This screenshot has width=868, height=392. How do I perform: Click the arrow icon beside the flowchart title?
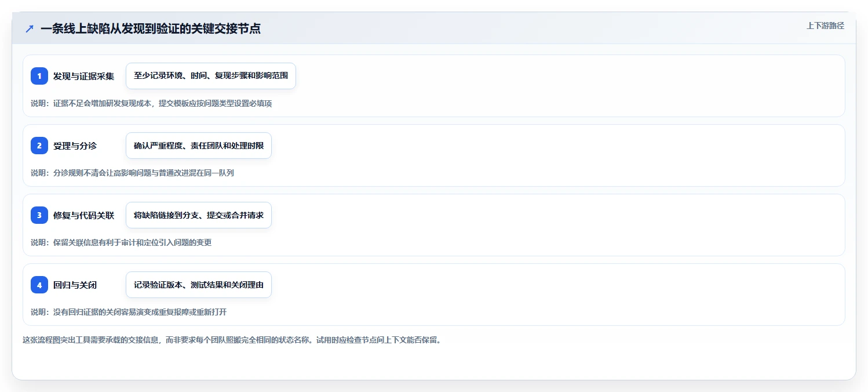[30, 28]
